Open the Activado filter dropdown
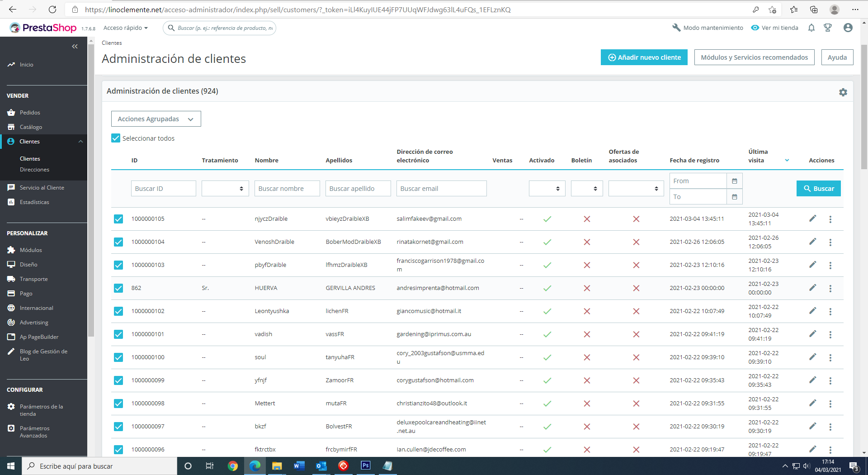 547,189
